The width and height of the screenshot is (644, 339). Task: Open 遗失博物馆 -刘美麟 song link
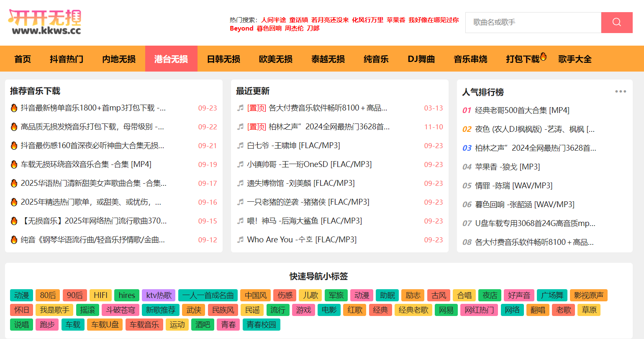[300, 183]
